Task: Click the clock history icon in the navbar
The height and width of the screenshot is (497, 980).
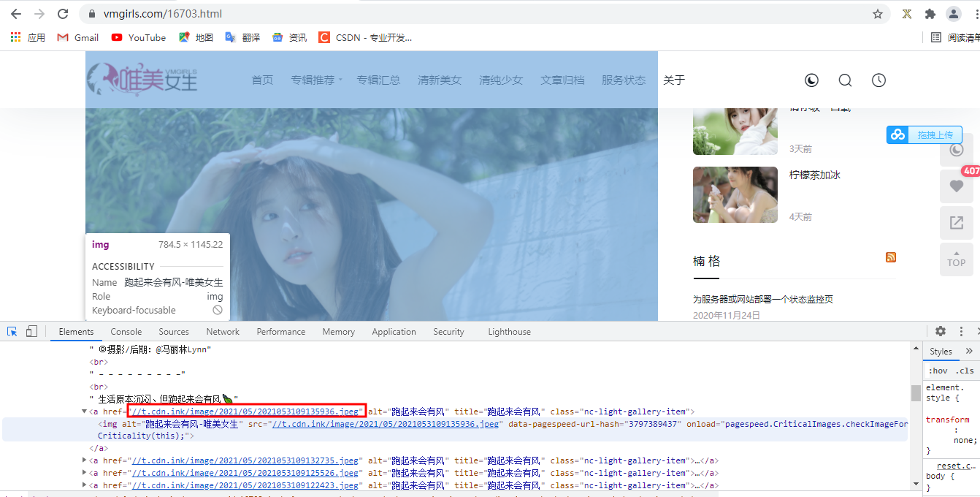Action: coord(878,80)
